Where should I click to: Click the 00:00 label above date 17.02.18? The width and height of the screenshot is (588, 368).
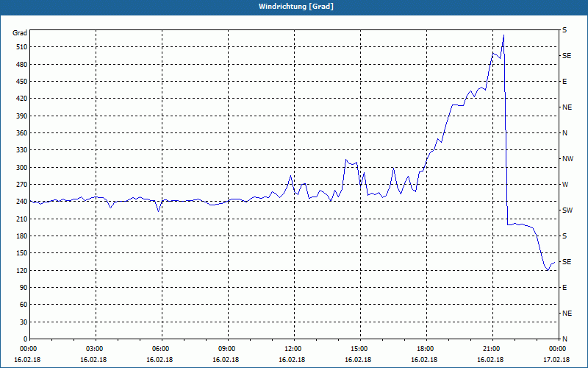559,349
